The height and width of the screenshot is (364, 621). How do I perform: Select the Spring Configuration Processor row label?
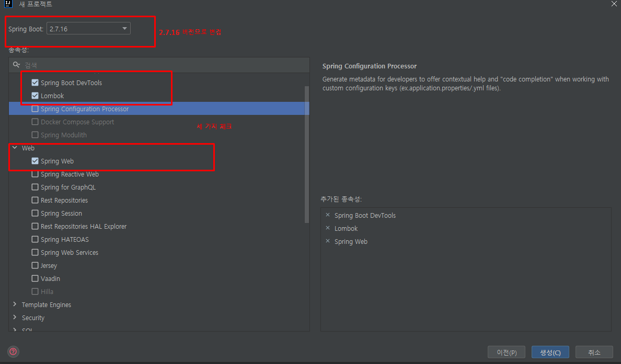point(85,109)
